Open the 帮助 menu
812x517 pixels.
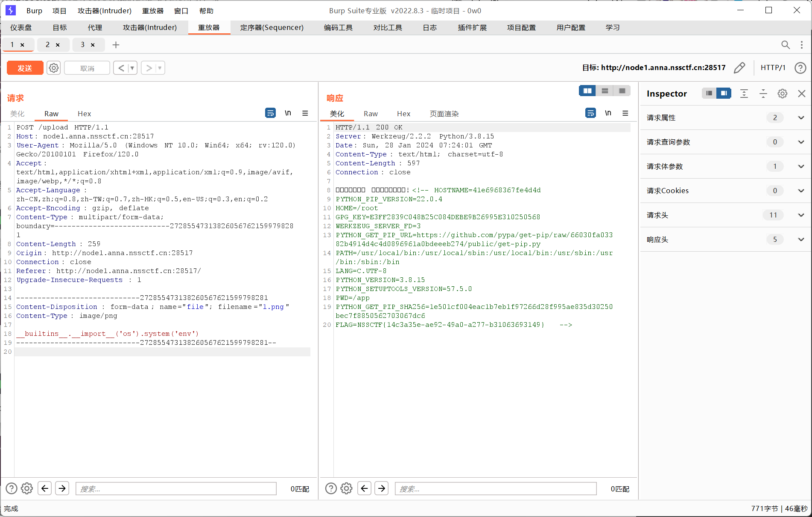pyautogui.click(x=206, y=11)
